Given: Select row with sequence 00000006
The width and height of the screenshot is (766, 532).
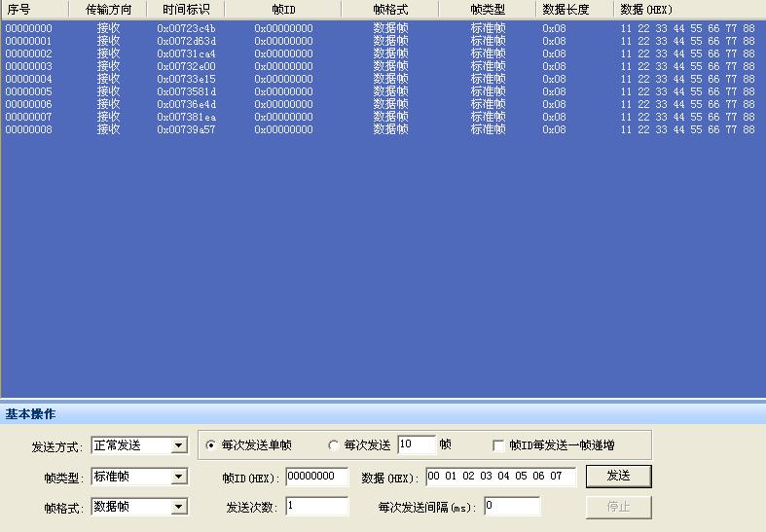Looking at the screenshot, I should [383, 104].
